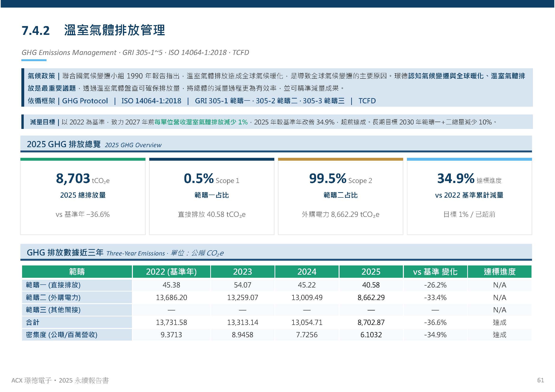Click the 13,313.14 total cell
Image resolution: width=555 pixels, height=392 pixels.
tap(243, 323)
